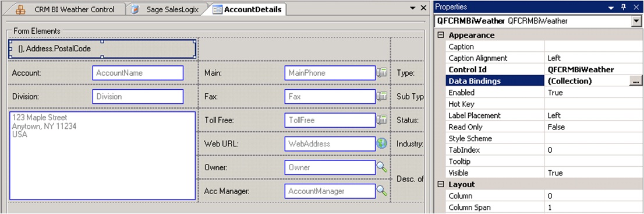Click the magnifier lookup beside AccountManager field
644x214 pixels.
[382, 191]
